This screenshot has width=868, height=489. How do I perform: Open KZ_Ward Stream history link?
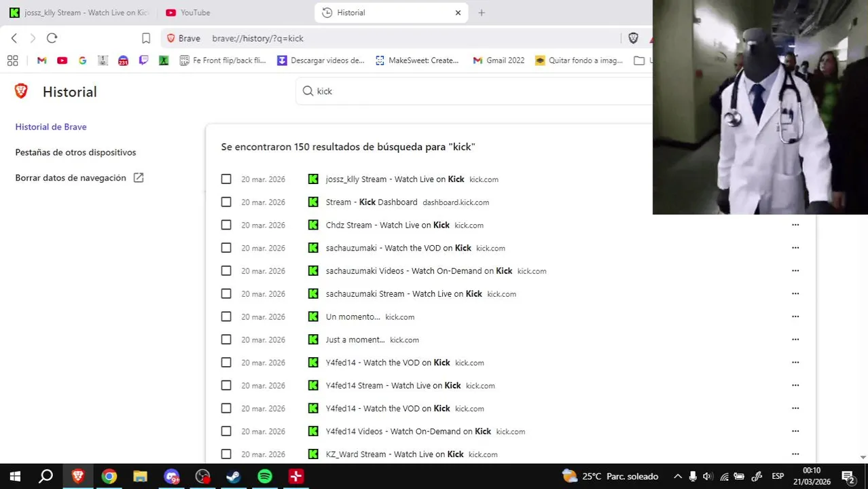(395, 454)
